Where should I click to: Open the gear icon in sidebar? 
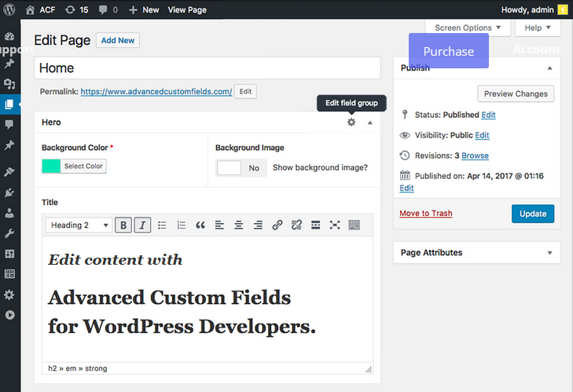9,295
